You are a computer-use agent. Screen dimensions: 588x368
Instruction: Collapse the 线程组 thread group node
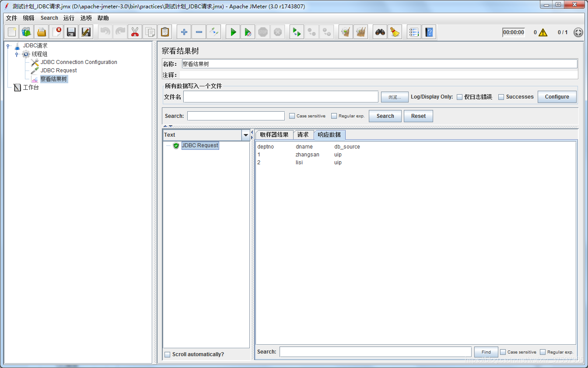(x=17, y=54)
